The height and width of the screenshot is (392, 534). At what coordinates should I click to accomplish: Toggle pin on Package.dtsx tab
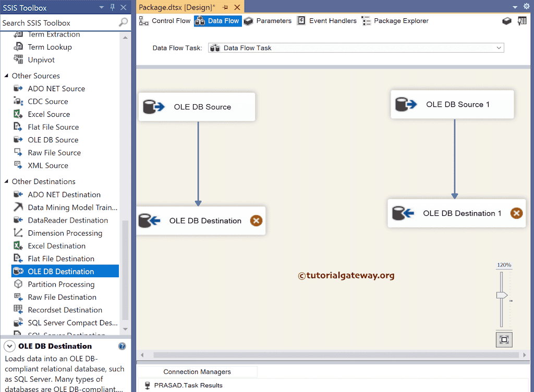(x=225, y=7)
